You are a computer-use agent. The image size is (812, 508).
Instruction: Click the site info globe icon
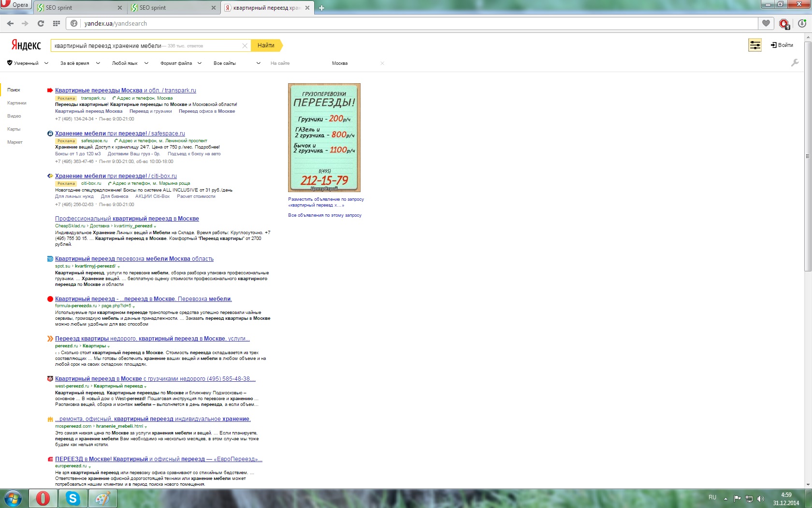(74, 23)
